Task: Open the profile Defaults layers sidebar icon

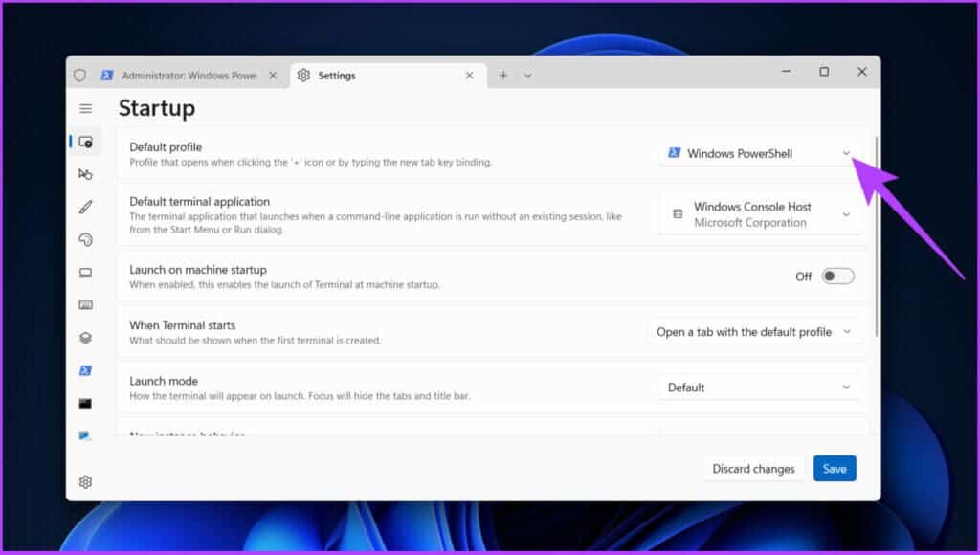Action: pyautogui.click(x=85, y=338)
